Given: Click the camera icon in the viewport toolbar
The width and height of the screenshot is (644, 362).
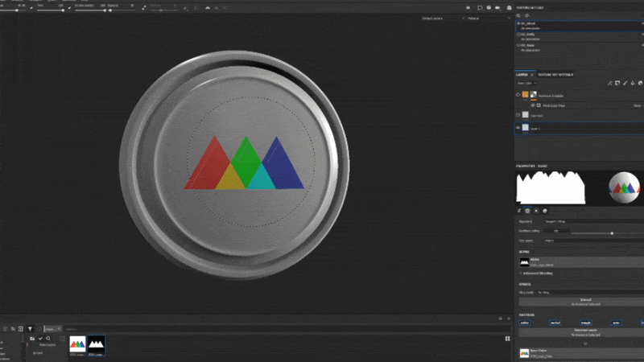Looking at the screenshot, I should click(x=497, y=8).
